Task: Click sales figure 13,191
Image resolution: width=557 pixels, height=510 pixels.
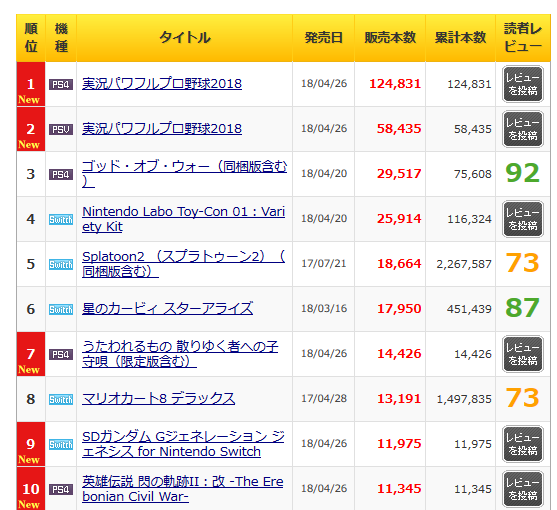Action: point(399,398)
